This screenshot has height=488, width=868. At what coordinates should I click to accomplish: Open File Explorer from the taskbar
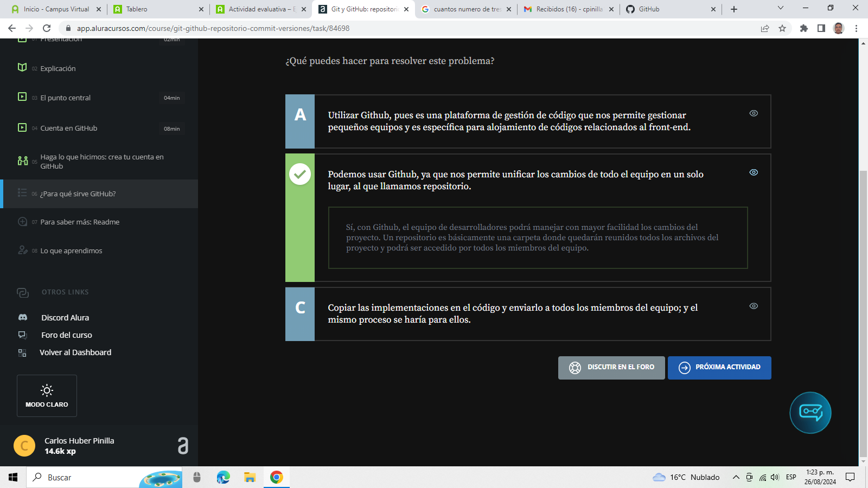click(250, 477)
